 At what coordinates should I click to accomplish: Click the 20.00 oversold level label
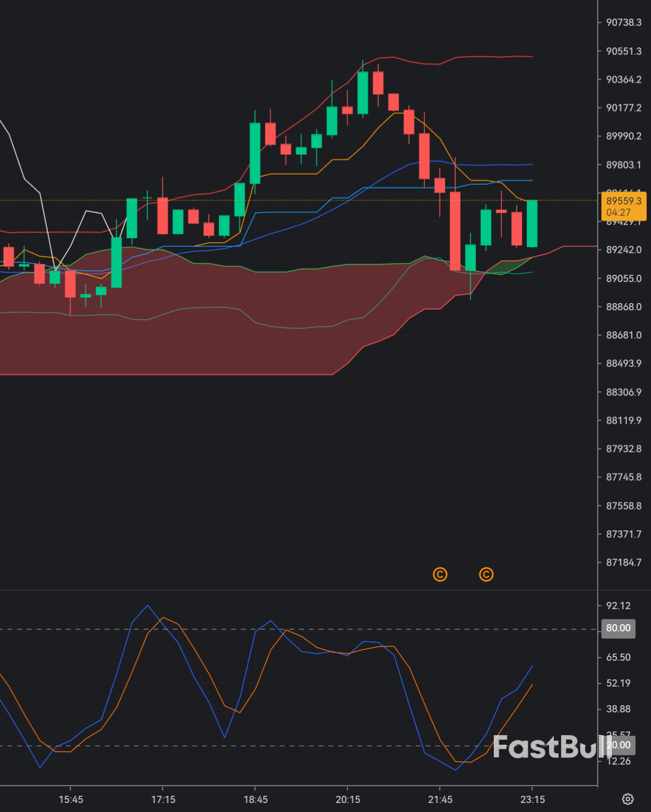(x=618, y=745)
